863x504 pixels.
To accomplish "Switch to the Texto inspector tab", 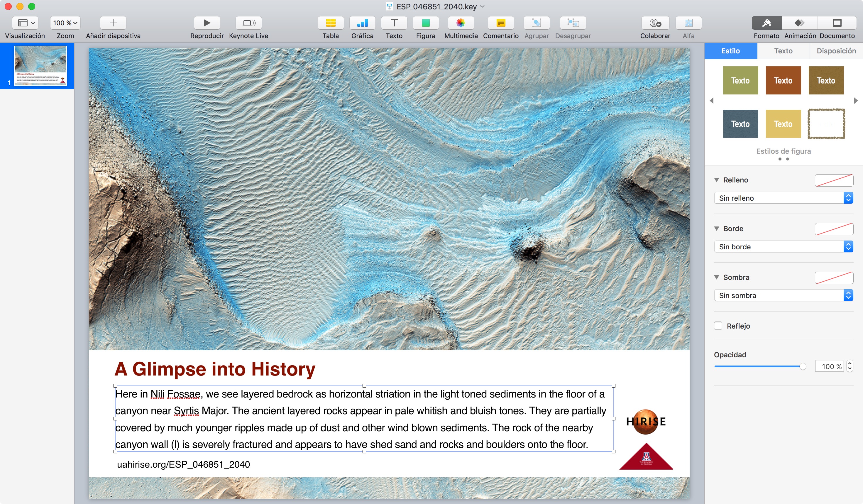I will (x=783, y=51).
